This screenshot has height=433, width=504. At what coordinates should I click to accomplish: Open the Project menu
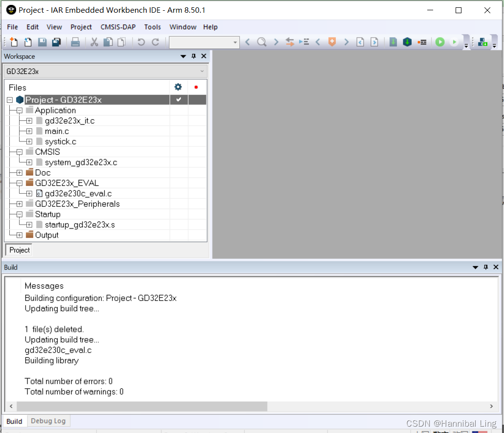81,27
